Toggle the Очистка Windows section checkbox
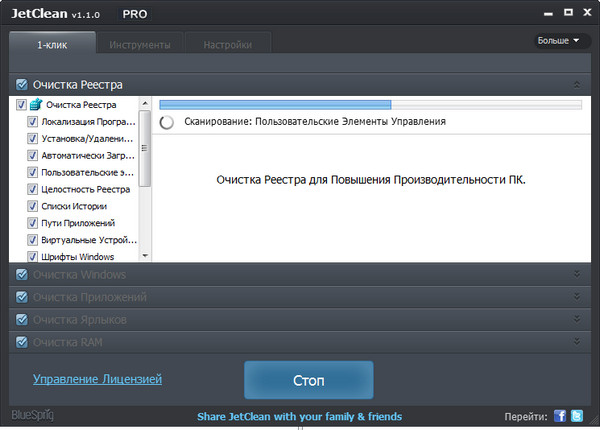This screenshot has height=430, width=600. pos(22,274)
